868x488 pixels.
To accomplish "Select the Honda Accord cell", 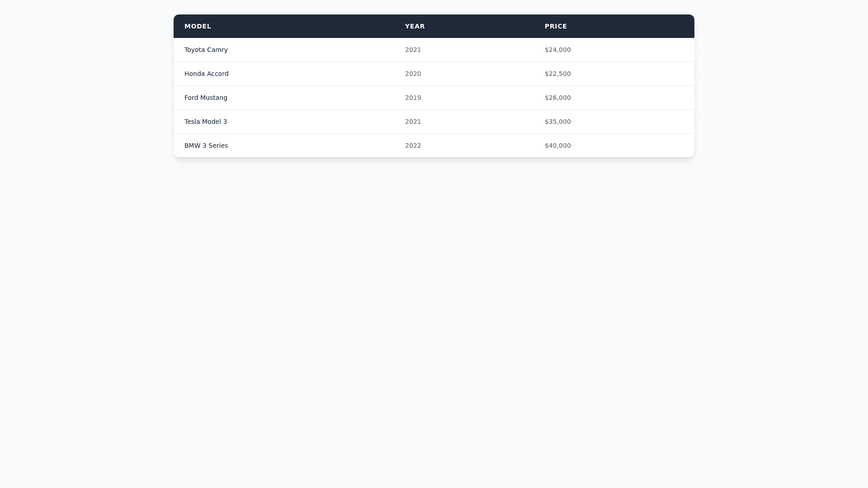I will [207, 74].
